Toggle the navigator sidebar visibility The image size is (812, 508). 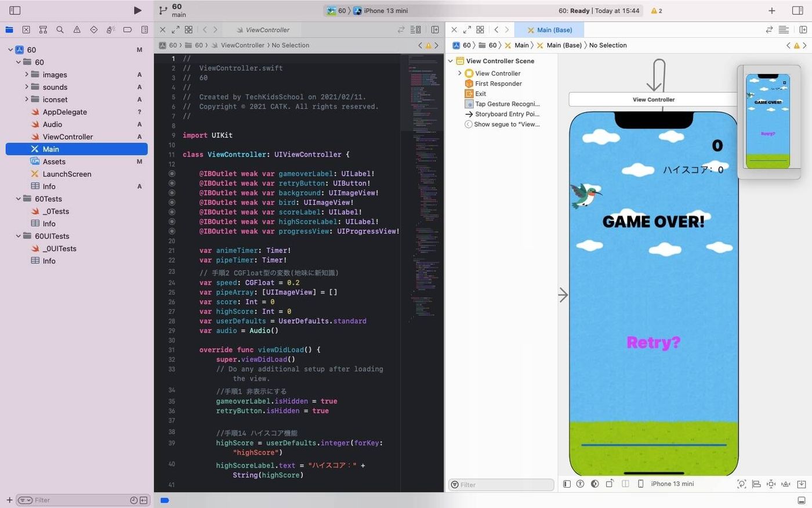15,10
